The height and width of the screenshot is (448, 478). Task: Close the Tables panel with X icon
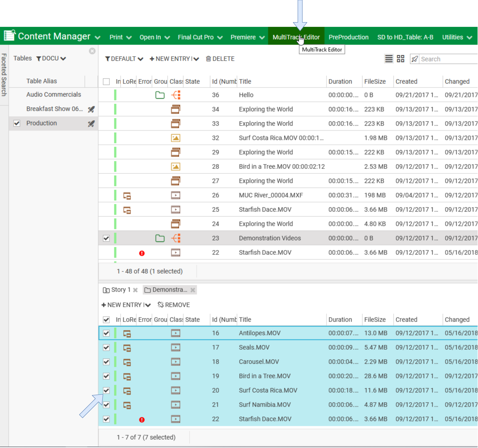[x=92, y=51]
